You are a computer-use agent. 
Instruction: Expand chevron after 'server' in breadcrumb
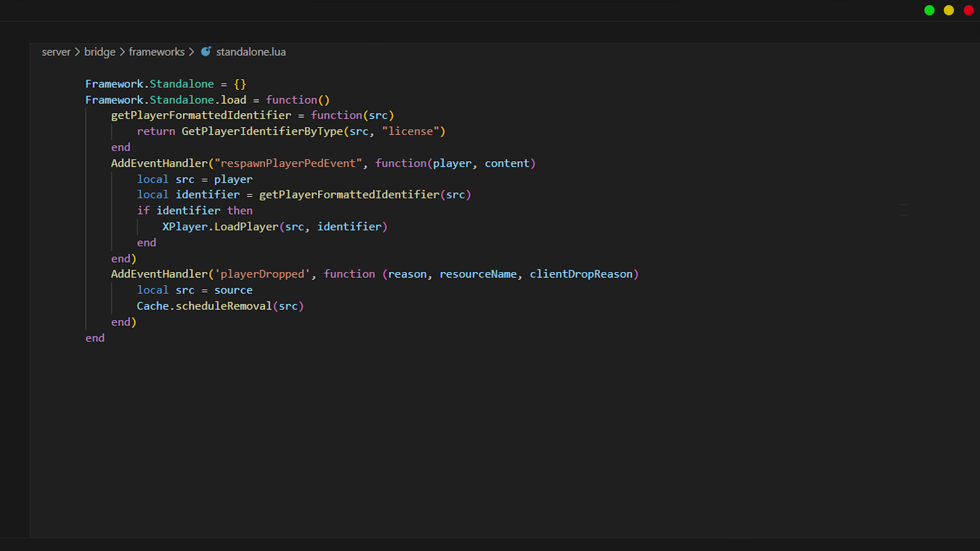tap(78, 52)
